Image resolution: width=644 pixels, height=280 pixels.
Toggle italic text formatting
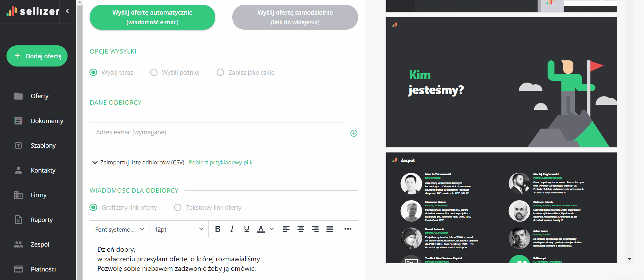point(232,229)
